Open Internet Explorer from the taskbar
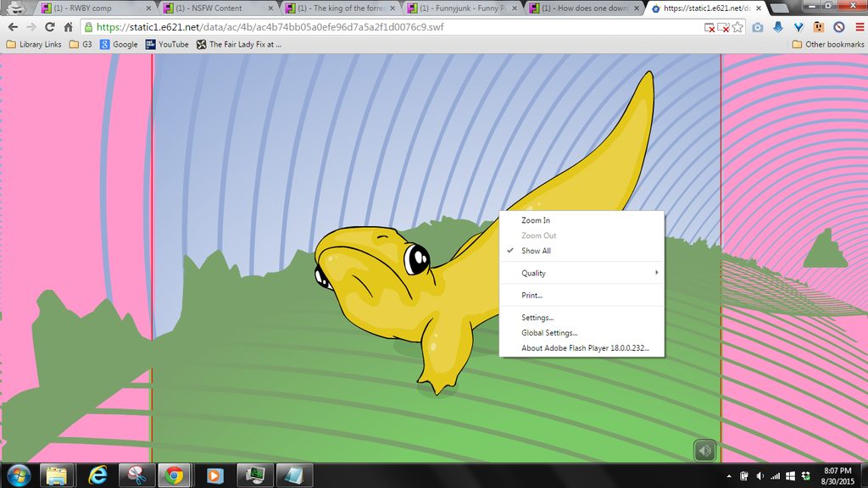The width and height of the screenshot is (868, 488). 97,474
